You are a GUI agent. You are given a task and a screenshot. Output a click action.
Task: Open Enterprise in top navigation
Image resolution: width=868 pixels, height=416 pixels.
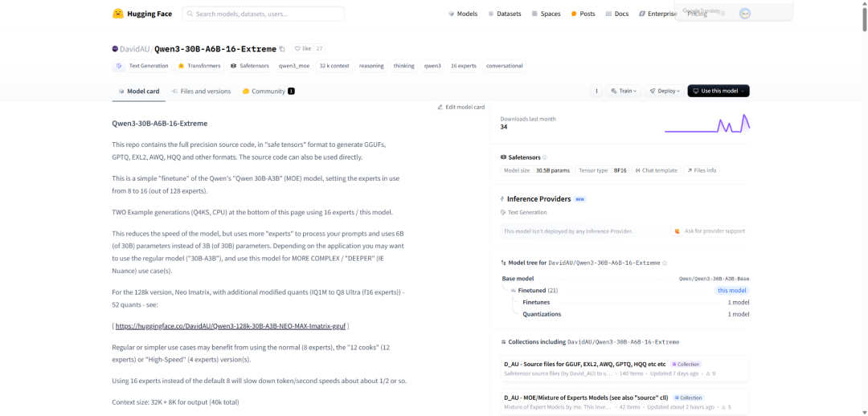coord(657,14)
